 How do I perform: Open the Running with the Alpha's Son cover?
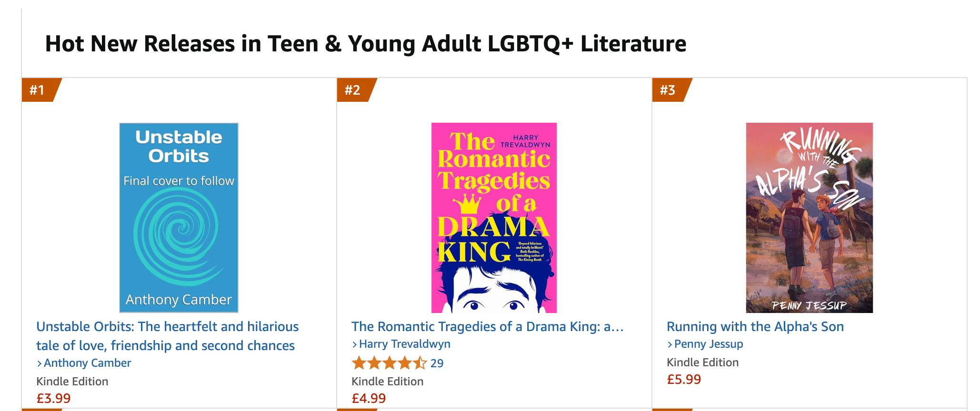coord(809,217)
